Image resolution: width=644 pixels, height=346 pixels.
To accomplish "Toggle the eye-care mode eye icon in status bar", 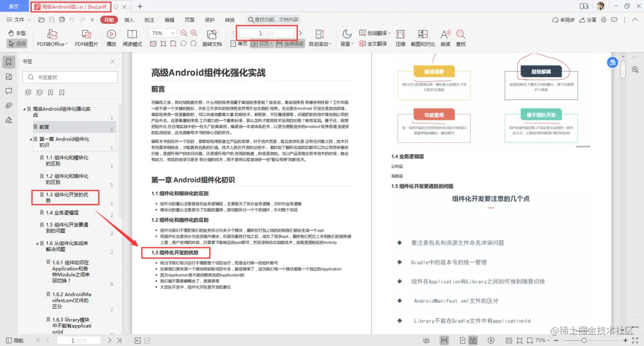I will pos(426,340).
